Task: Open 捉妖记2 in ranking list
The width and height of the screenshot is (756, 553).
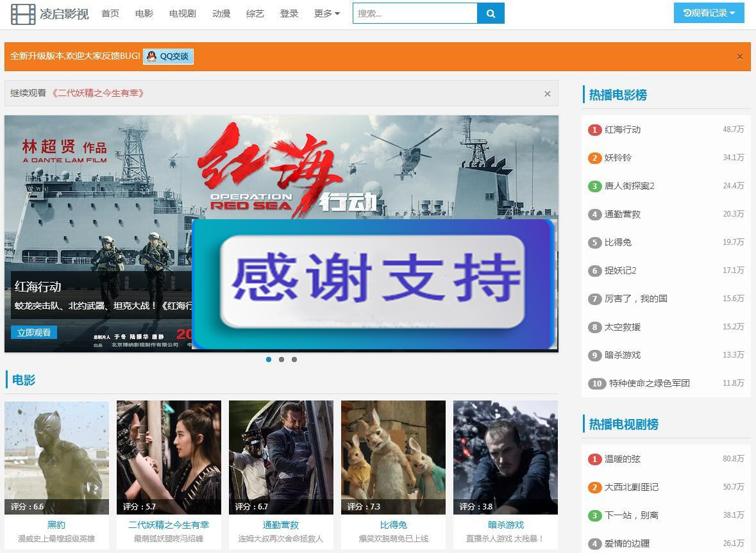Action: click(621, 270)
